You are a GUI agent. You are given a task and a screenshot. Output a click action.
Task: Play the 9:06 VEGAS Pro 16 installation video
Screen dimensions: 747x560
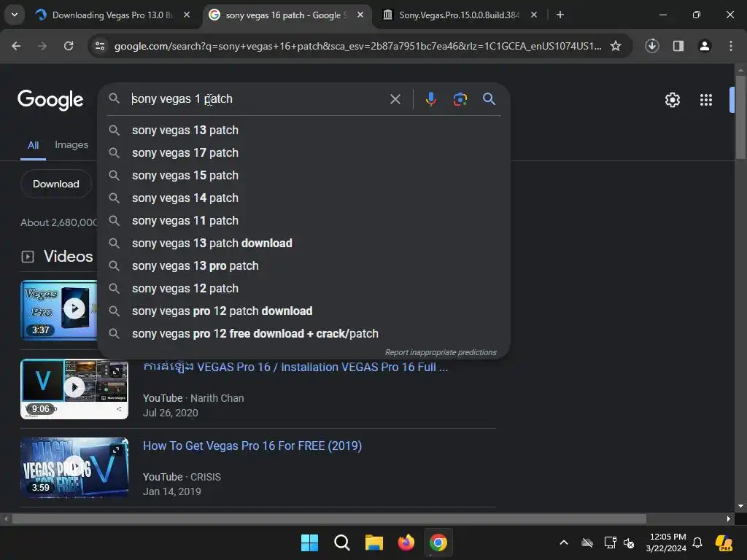pos(74,389)
